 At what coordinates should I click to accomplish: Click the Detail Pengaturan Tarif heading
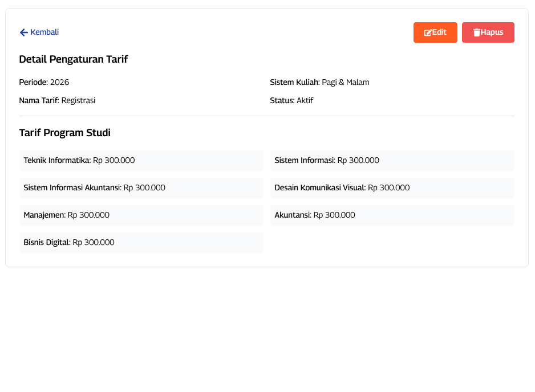74,59
